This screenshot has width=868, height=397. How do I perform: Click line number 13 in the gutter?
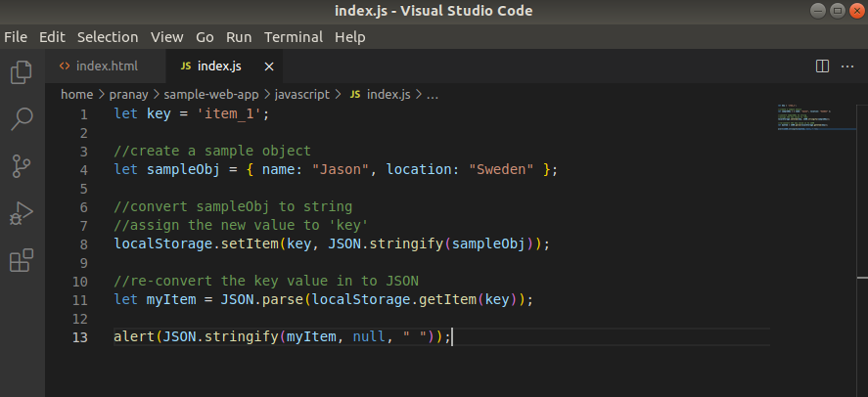[x=80, y=337]
